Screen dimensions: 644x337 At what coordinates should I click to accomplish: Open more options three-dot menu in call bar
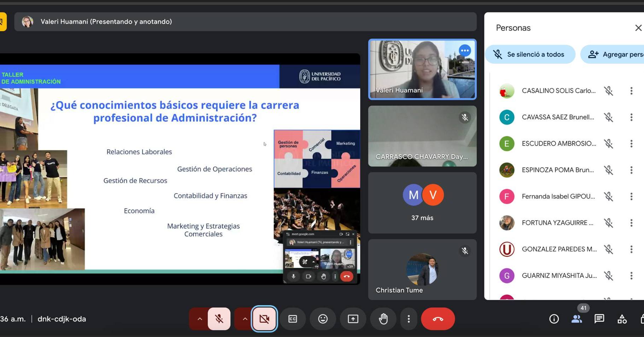tap(409, 319)
